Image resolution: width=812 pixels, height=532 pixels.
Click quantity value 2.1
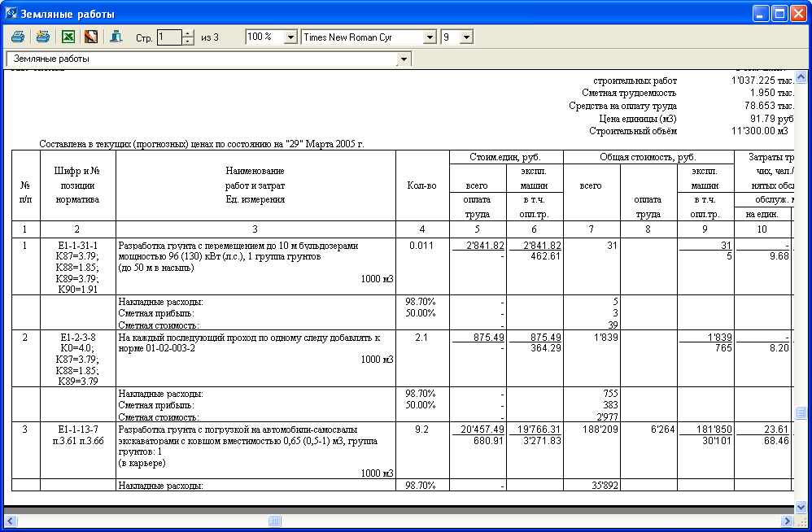click(421, 338)
